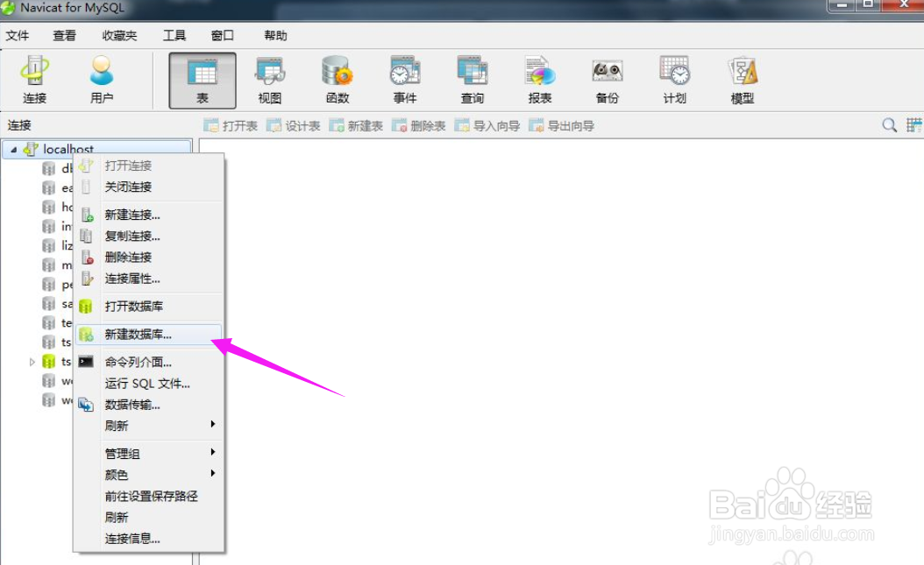
Task: Choose 关闭连接 from the context menu
Action: click(x=149, y=187)
